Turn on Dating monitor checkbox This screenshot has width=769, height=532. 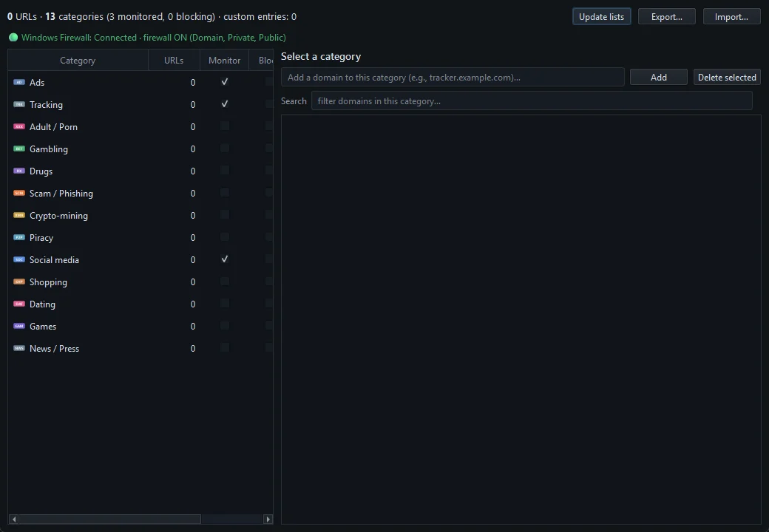tap(225, 304)
